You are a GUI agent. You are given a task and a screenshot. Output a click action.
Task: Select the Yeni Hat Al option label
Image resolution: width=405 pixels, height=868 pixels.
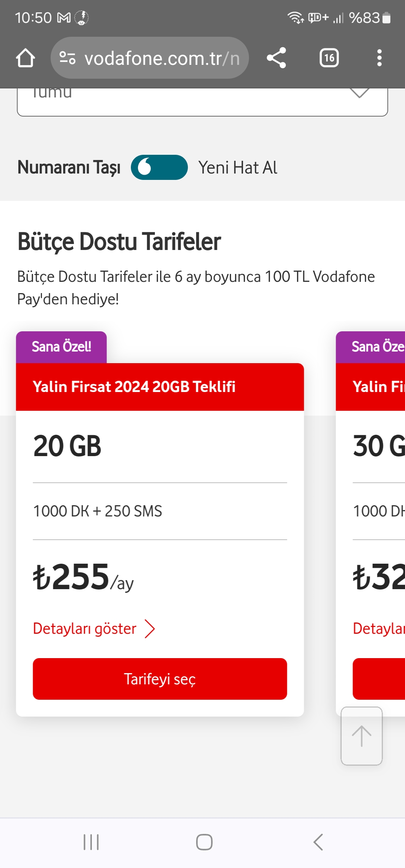(238, 168)
